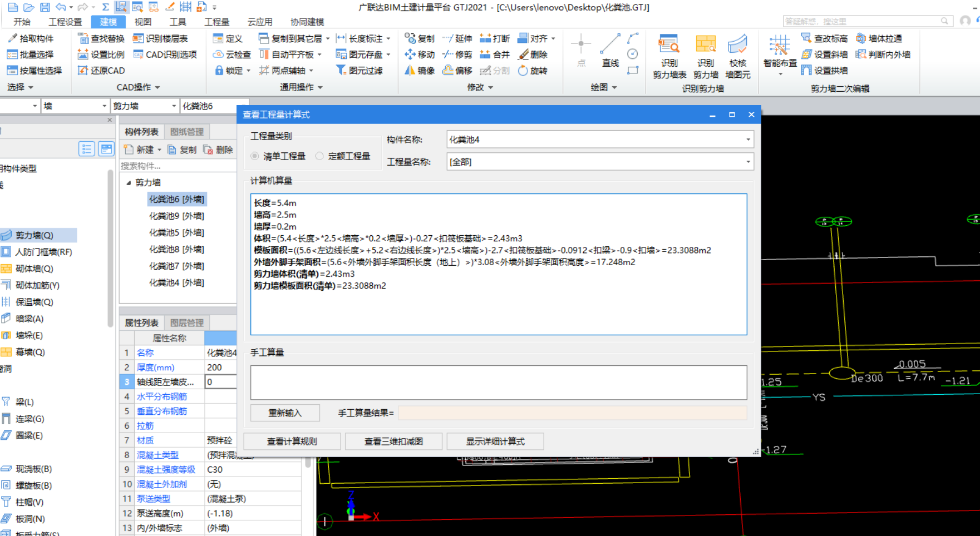Open 设置比例 set scale tool
This screenshot has height=536, width=980.
[101, 54]
